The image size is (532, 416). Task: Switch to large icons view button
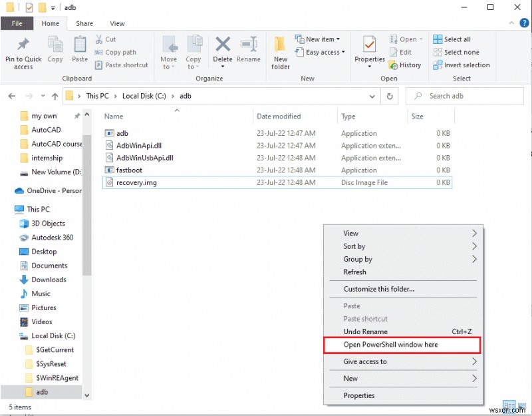coord(522,406)
